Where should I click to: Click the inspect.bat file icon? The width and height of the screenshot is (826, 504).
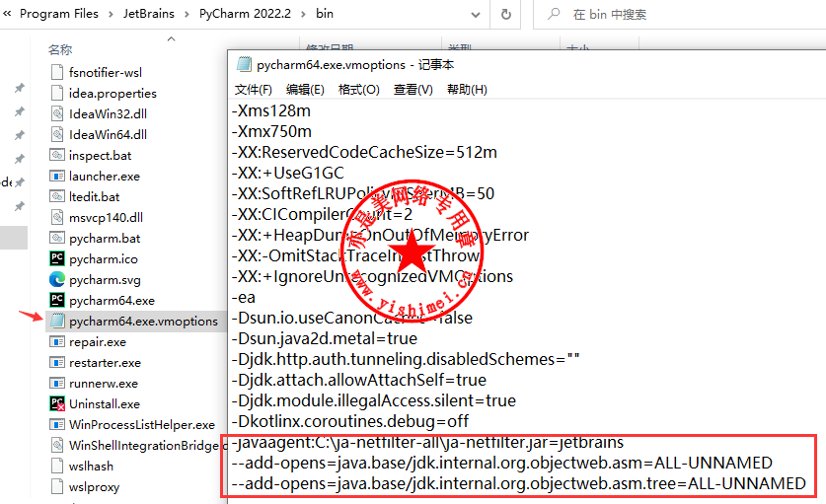[57, 155]
